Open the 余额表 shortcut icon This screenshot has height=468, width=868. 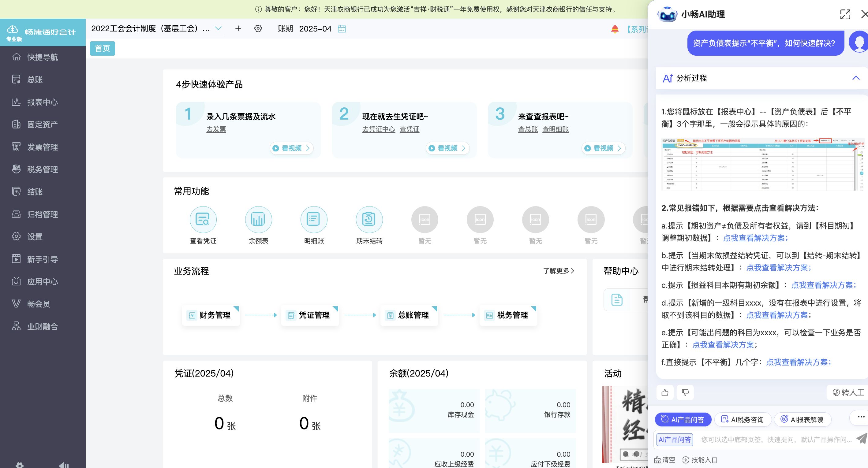point(258,220)
